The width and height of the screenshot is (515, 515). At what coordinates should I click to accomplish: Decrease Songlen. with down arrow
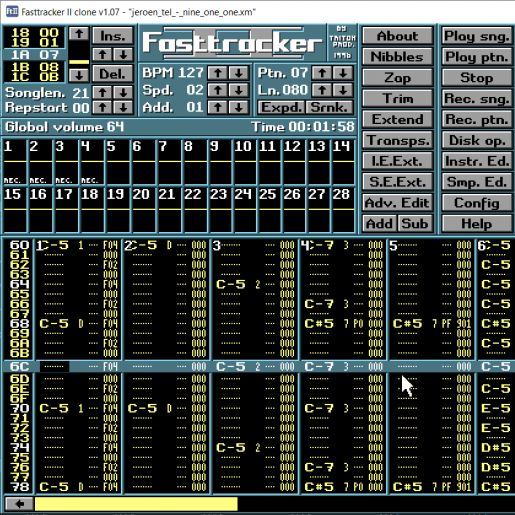pos(123,93)
